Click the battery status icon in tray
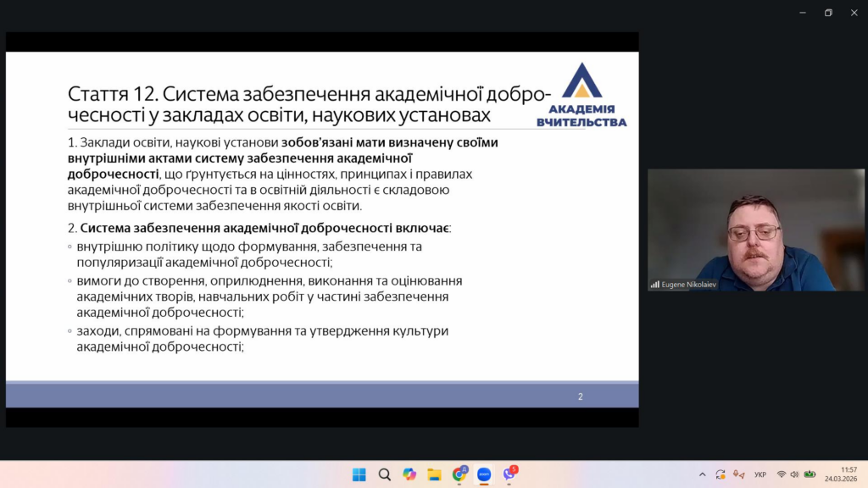The width and height of the screenshot is (868, 488). click(x=810, y=474)
